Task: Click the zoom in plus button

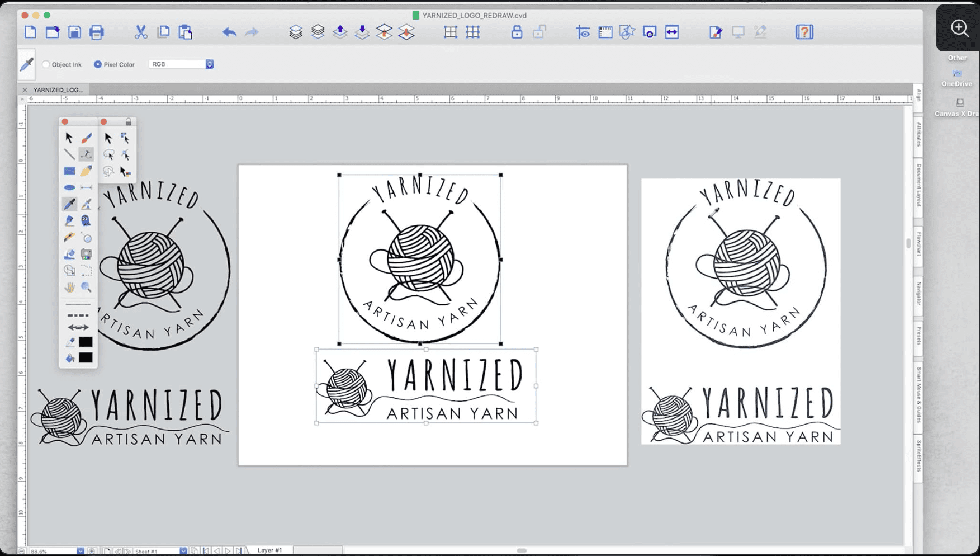Action: tap(92, 551)
